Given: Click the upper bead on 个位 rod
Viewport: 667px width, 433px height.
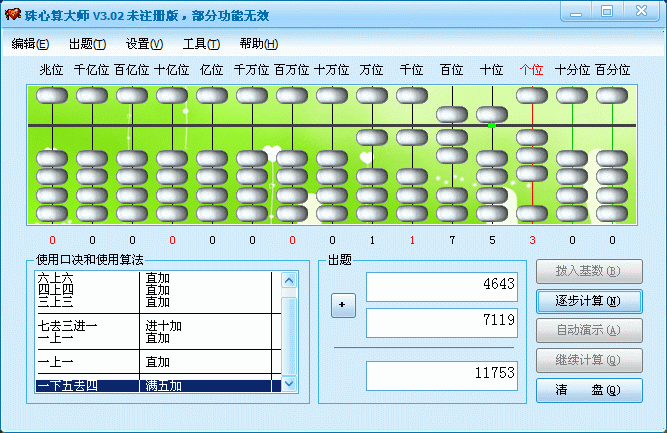Looking at the screenshot, I should (x=532, y=95).
